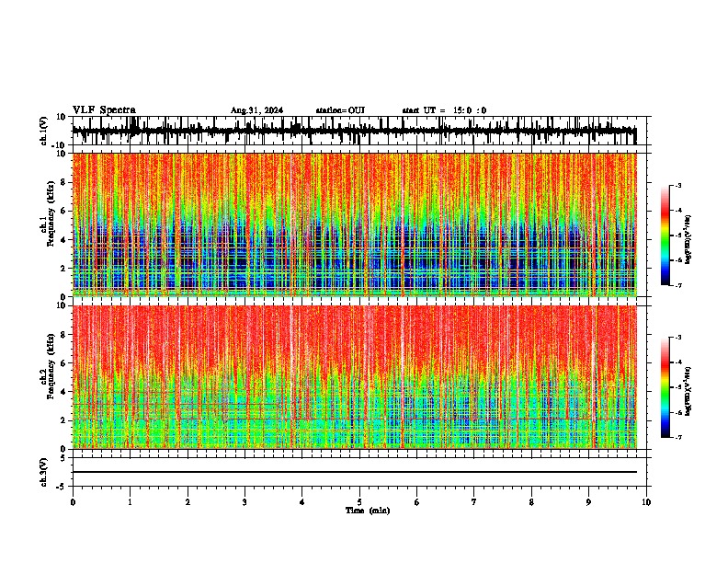Screen dimensions: 728x563
Task: Click the 'start UT = 15:0 :0' label
Action: pos(444,110)
